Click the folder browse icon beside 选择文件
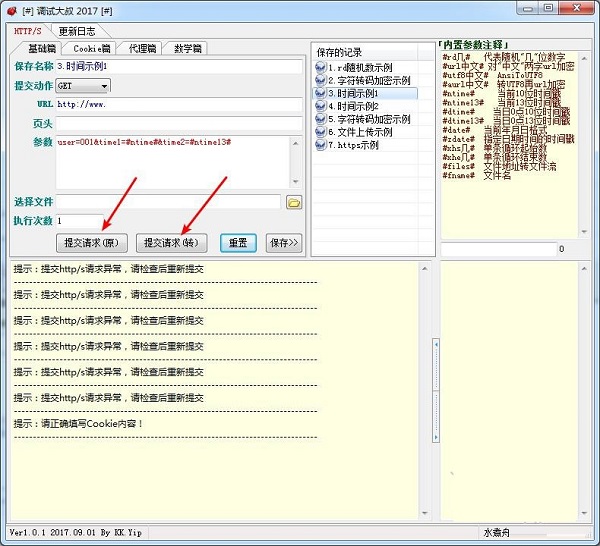This screenshot has height=546, width=600. [294, 202]
